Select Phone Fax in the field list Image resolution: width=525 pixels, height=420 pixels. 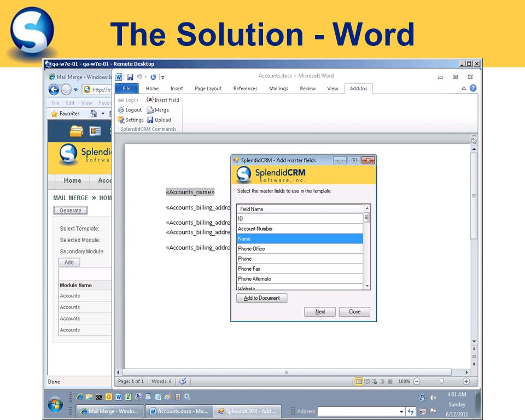tap(300, 269)
